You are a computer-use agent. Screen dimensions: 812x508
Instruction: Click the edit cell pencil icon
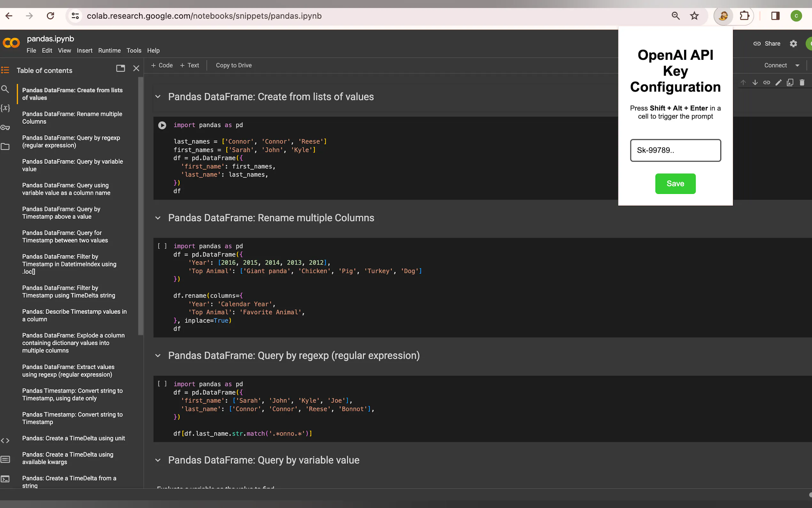point(778,83)
